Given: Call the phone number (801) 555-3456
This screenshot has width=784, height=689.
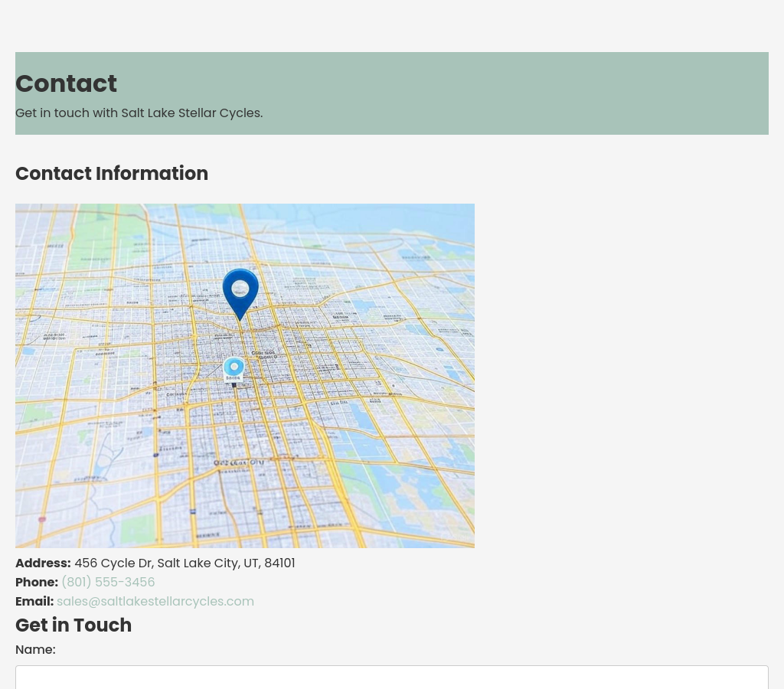Looking at the screenshot, I should 108,582.
